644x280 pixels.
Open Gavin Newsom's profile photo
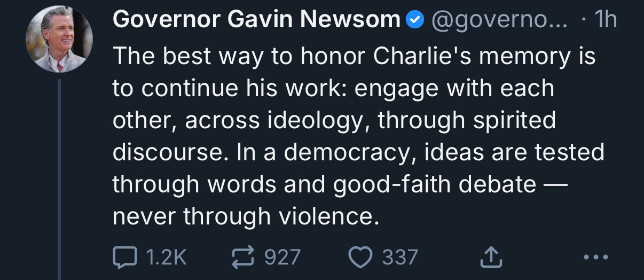pos(59,39)
